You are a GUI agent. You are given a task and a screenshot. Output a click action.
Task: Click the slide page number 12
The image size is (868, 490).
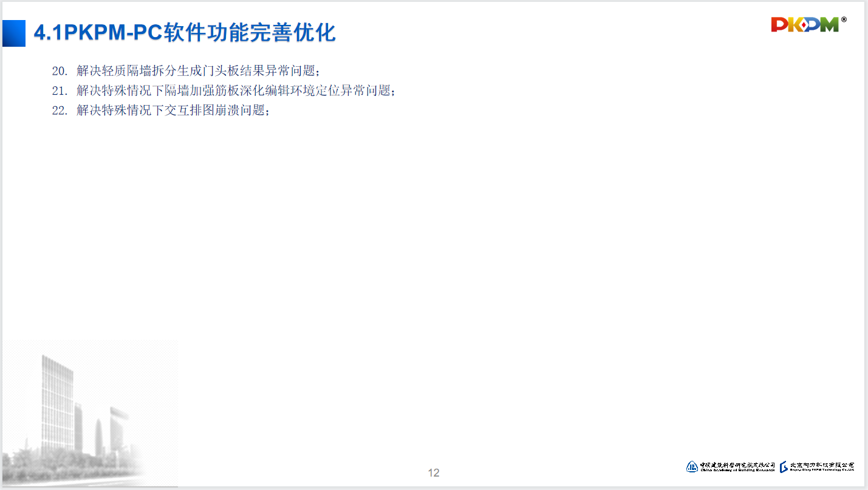coord(434,473)
